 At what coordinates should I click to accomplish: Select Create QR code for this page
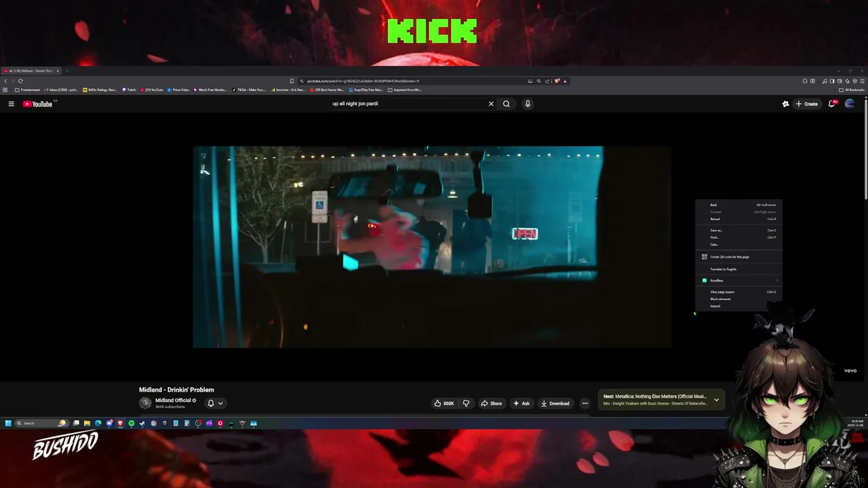pos(738,257)
